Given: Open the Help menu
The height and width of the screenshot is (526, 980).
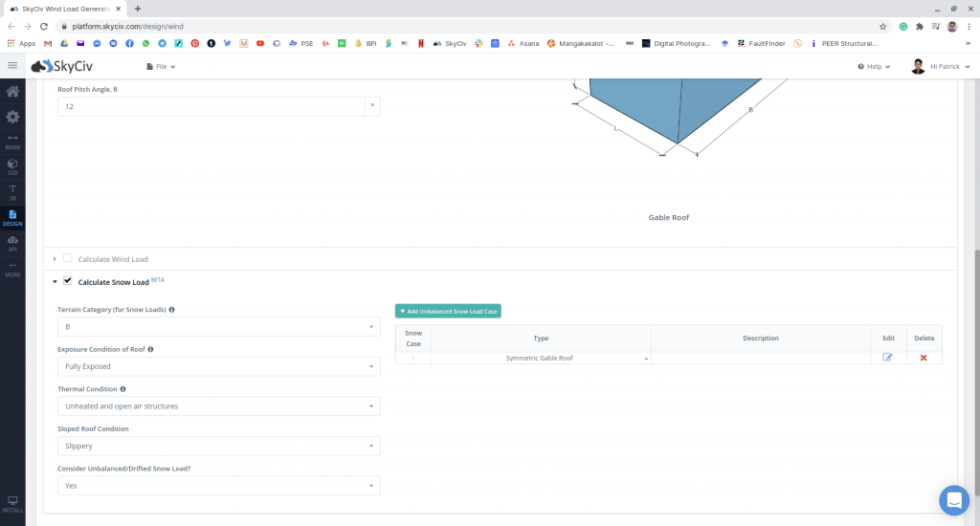Looking at the screenshot, I should (x=874, y=67).
